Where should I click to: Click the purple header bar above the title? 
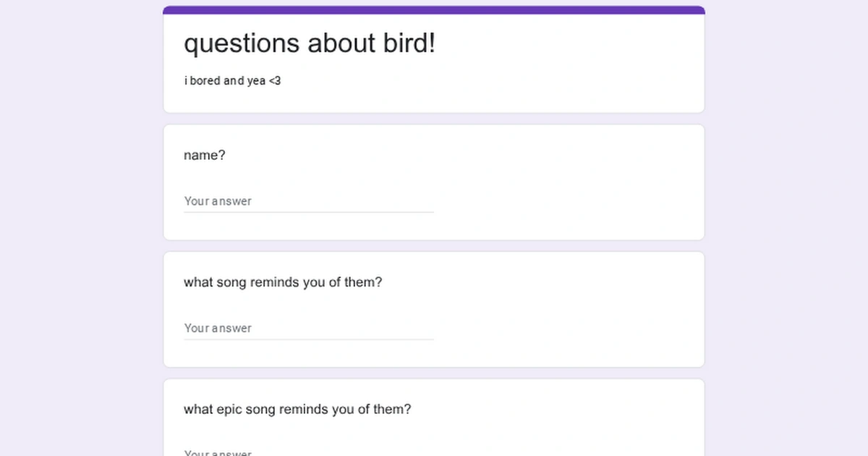coord(433,9)
